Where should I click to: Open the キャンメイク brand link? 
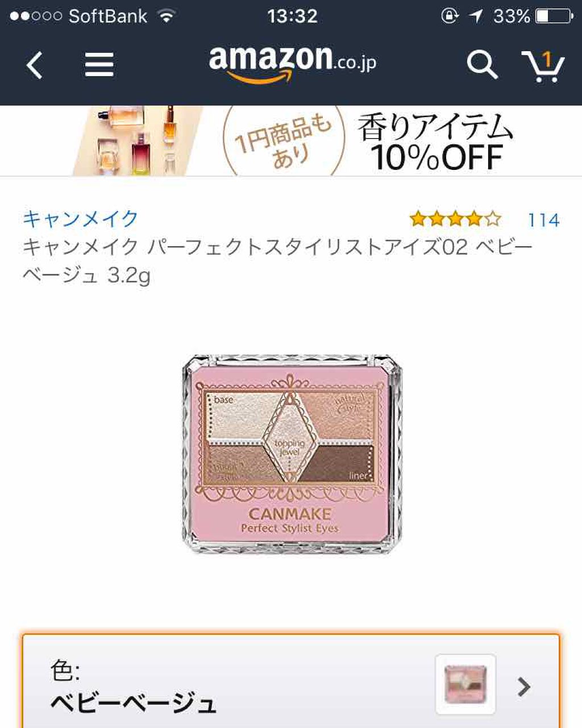click(x=81, y=219)
